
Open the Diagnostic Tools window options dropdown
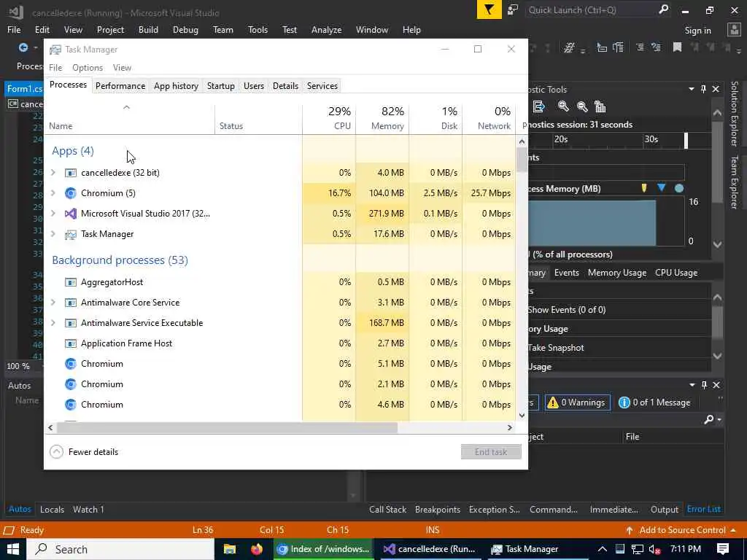pyautogui.click(x=692, y=89)
